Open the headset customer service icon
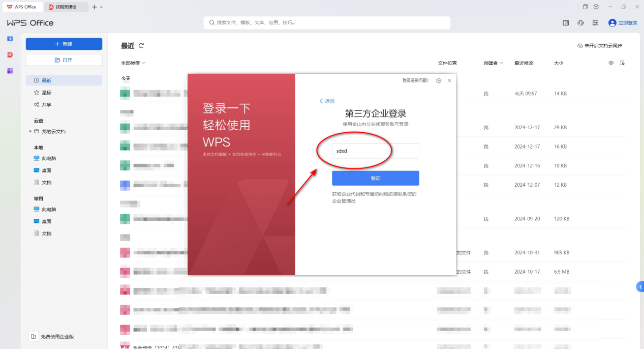This screenshot has height=349, width=644. pos(580,23)
